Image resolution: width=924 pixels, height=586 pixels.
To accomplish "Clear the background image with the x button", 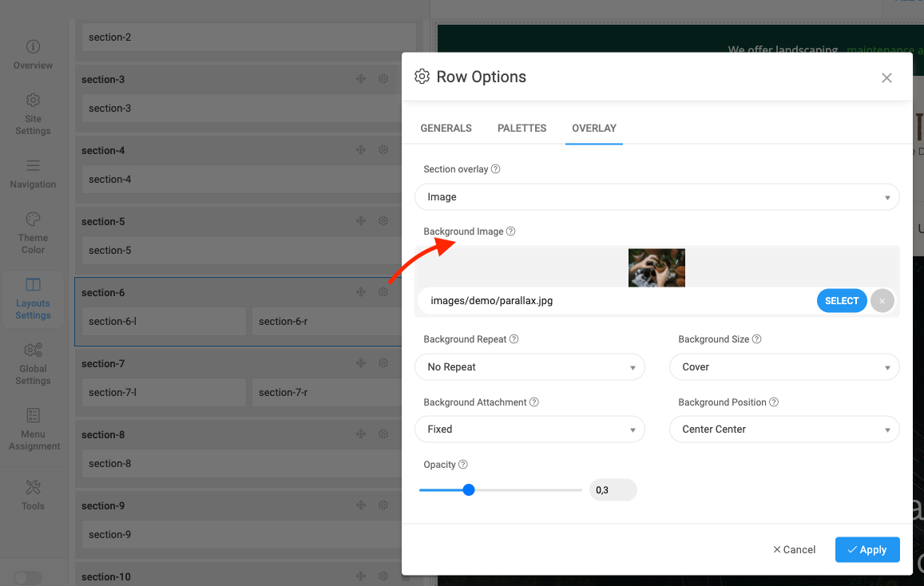I will (882, 301).
